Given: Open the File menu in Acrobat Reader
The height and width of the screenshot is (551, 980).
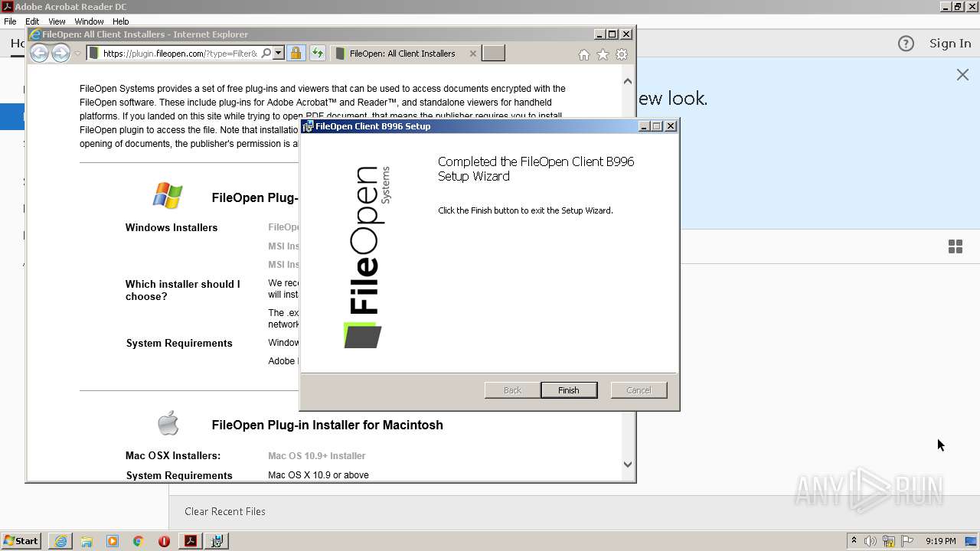Looking at the screenshot, I should [x=10, y=21].
